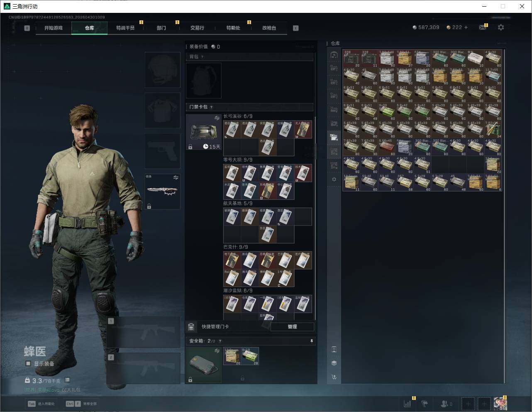The height and width of the screenshot is (412, 532).
Task: Select the red keycard in 长弓溪谷 row
Action: (x=303, y=130)
